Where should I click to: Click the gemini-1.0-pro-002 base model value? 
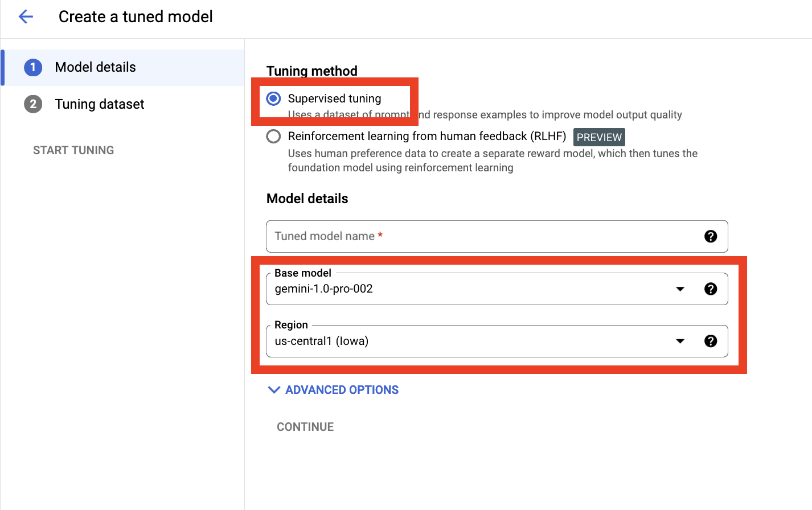point(324,289)
